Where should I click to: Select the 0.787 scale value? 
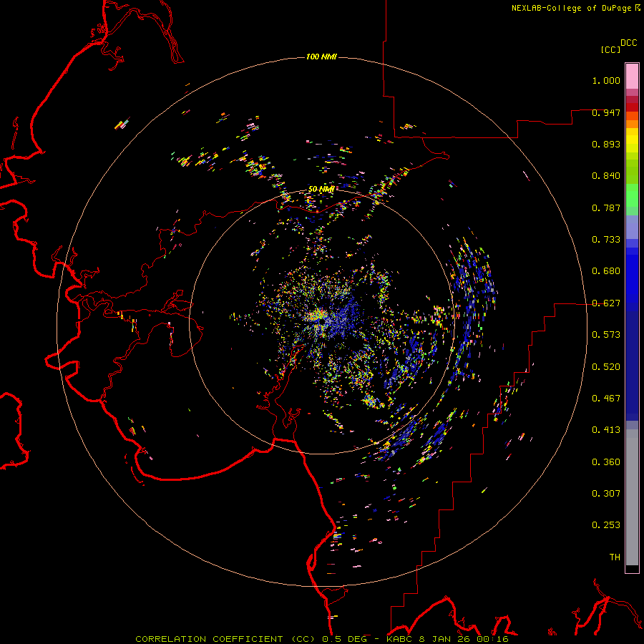coord(606,208)
